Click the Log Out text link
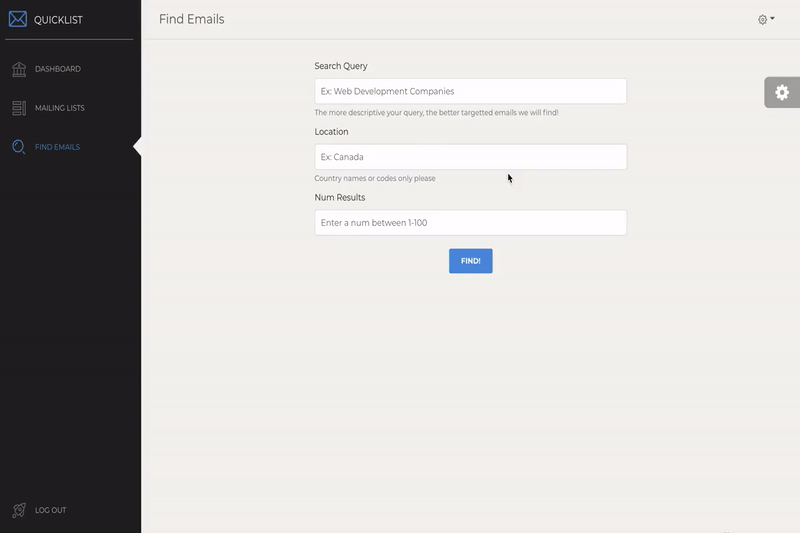 pos(50,510)
